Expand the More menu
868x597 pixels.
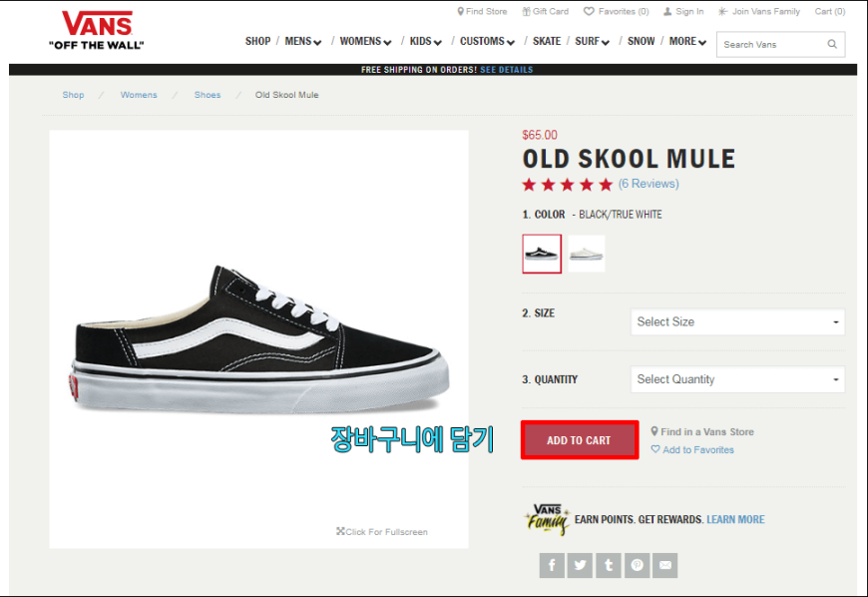(687, 41)
